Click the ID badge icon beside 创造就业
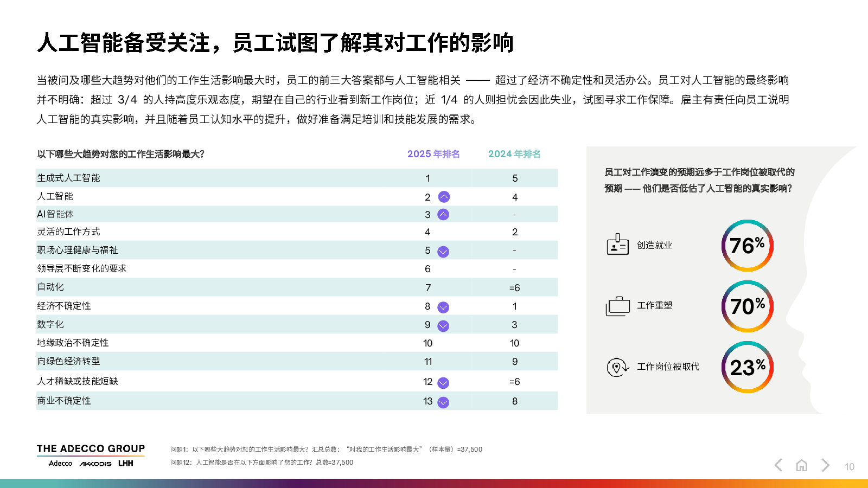868x488 pixels. (617, 245)
